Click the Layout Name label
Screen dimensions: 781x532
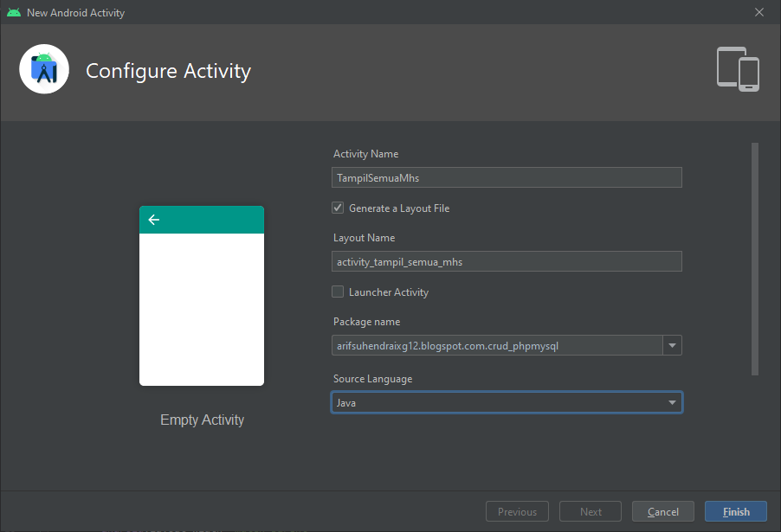point(365,238)
